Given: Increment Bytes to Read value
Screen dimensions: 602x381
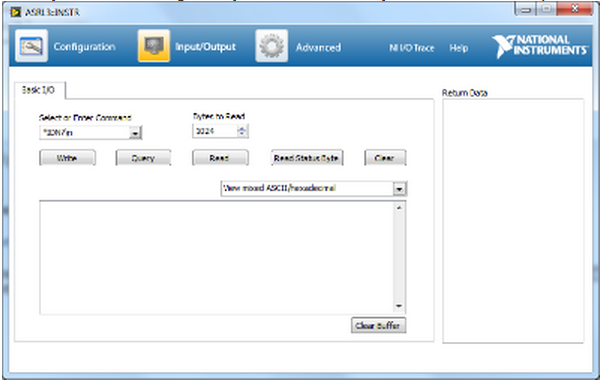Looking at the screenshot, I should (x=242, y=128).
